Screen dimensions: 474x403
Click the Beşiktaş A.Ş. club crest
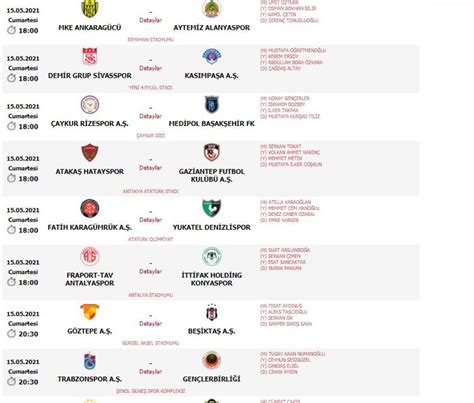tap(212, 312)
